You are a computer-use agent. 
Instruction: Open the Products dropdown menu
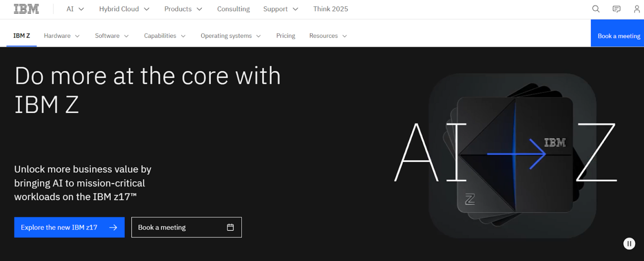[183, 9]
